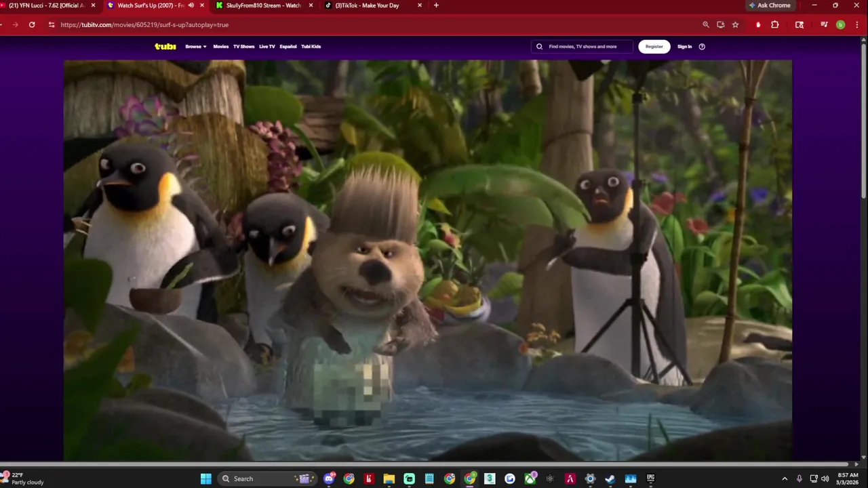Show hidden system tray icons chevron
868x488 pixels.
click(x=785, y=479)
